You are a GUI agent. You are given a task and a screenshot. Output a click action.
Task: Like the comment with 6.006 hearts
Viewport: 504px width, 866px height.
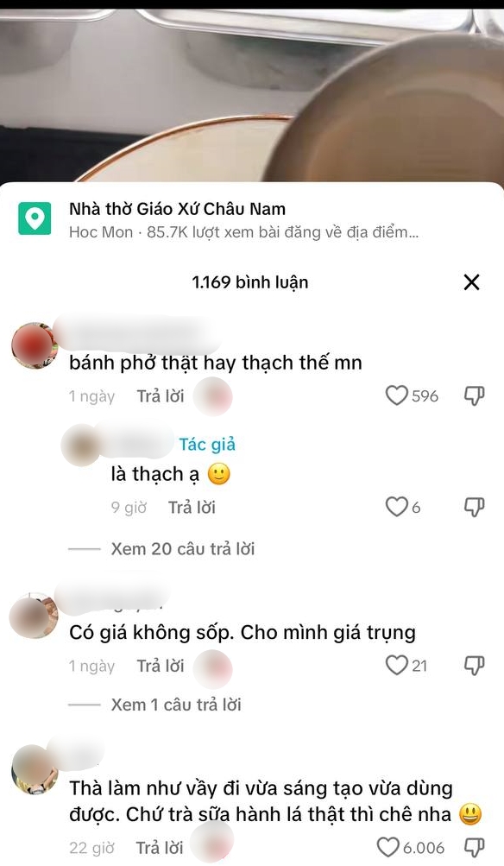[x=388, y=847]
